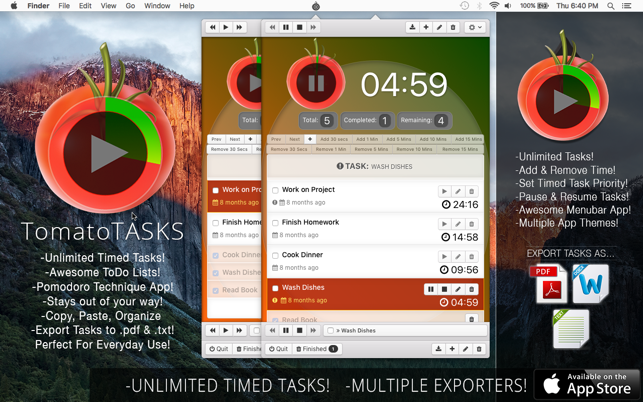Open the Window menu
Screen dimensions: 643x402
[x=157, y=6]
